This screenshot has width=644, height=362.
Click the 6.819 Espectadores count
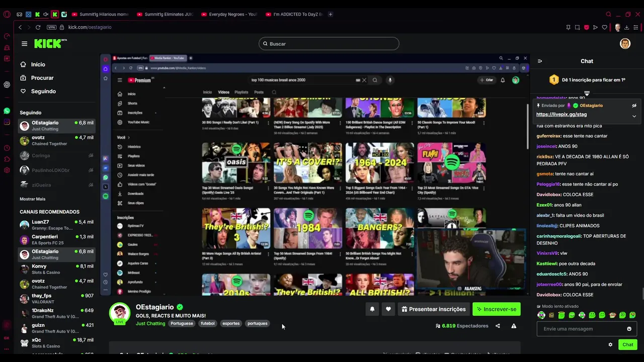pyautogui.click(x=462, y=326)
